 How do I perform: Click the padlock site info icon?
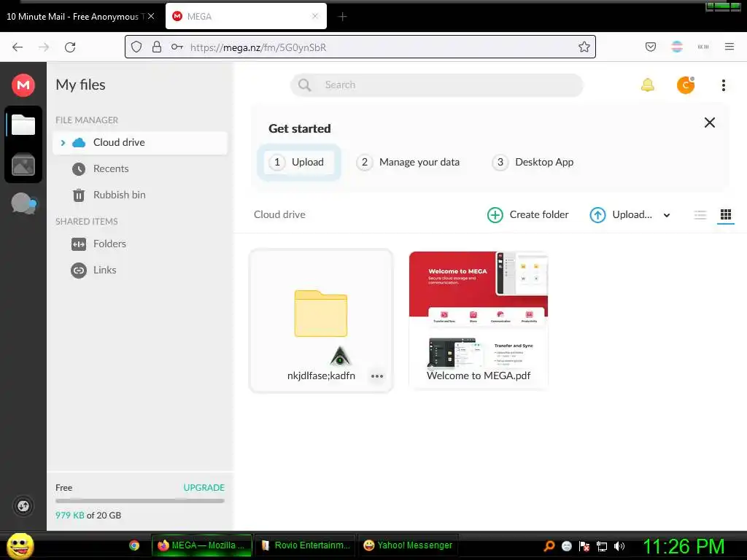[157, 47]
